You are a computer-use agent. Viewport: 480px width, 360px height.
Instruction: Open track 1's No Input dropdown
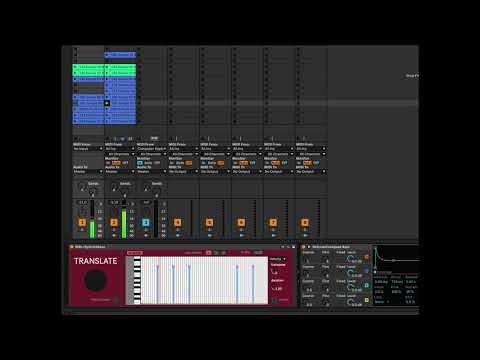tap(88, 149)
